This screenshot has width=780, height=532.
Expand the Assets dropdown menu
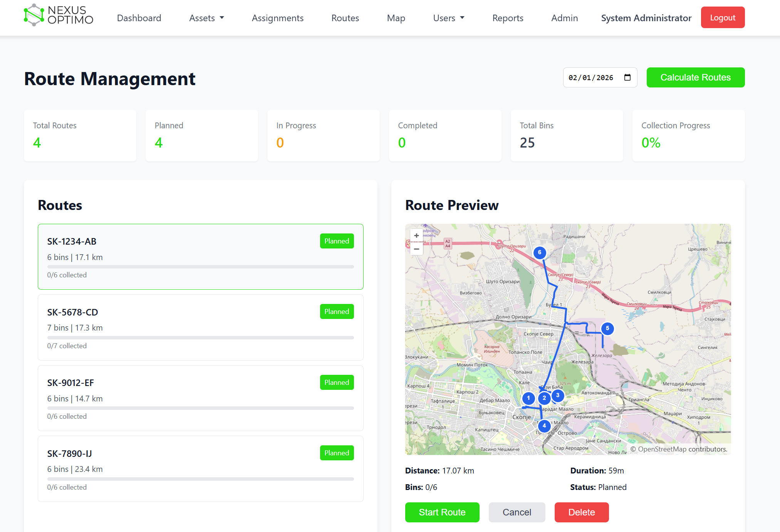(206, 18)
